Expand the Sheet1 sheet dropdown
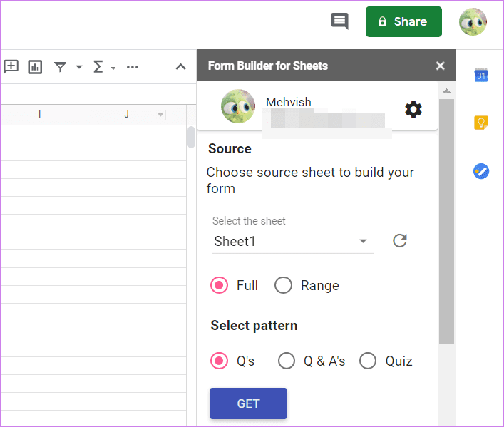Image resolution: width=504 pixels, height=427 pixels. [x=293, y=242]
